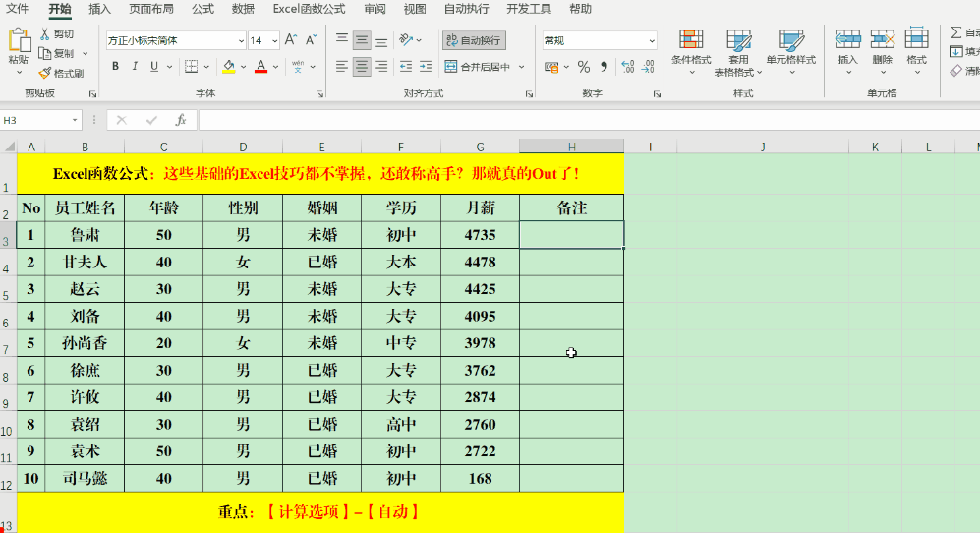
Task: Apply percent style
Action: click(x=584, y=67)
